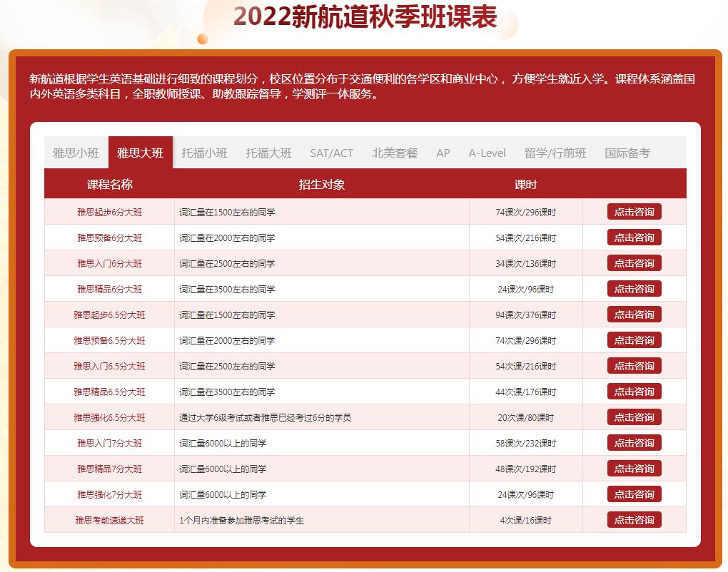The image size is (728, 572).
Task: Click 点击咨询 for 雅思预备6.5分大班
Action: tap(635, 340)
